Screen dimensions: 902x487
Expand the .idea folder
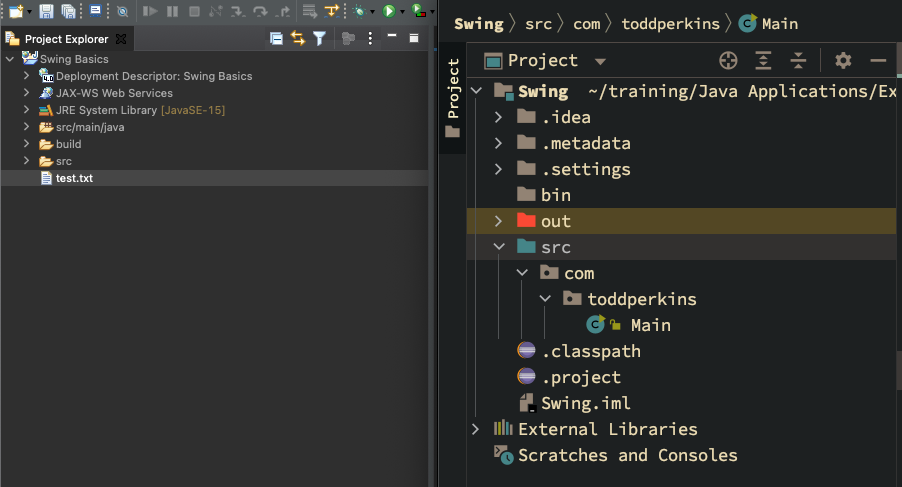click(x=499, y=117)
